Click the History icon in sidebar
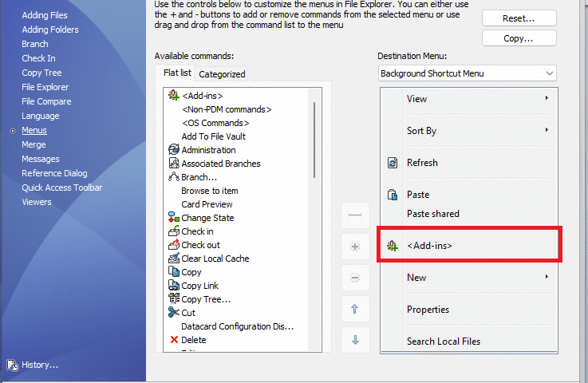The width and height of the screenshot is (588, 383). (x=13, y=365)
